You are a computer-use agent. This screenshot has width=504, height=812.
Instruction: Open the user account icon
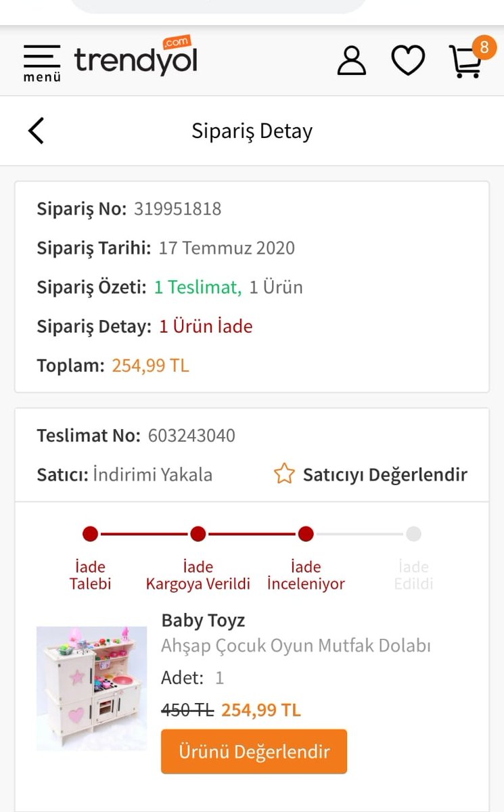(x=352, y=60)
